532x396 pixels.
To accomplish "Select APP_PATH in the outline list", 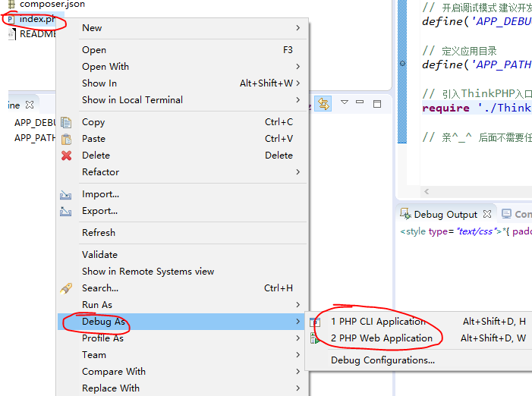I will click(x=35, y=137).
